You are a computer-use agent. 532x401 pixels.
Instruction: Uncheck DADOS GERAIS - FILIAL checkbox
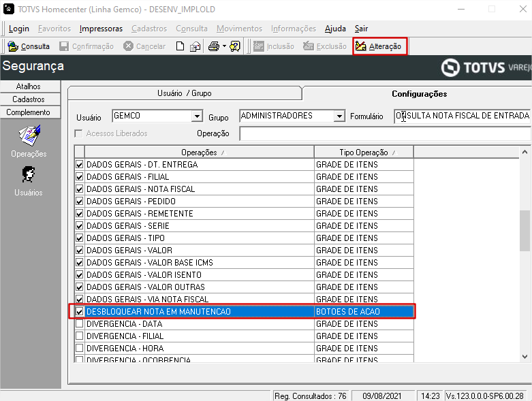click(x=80, y=177)
